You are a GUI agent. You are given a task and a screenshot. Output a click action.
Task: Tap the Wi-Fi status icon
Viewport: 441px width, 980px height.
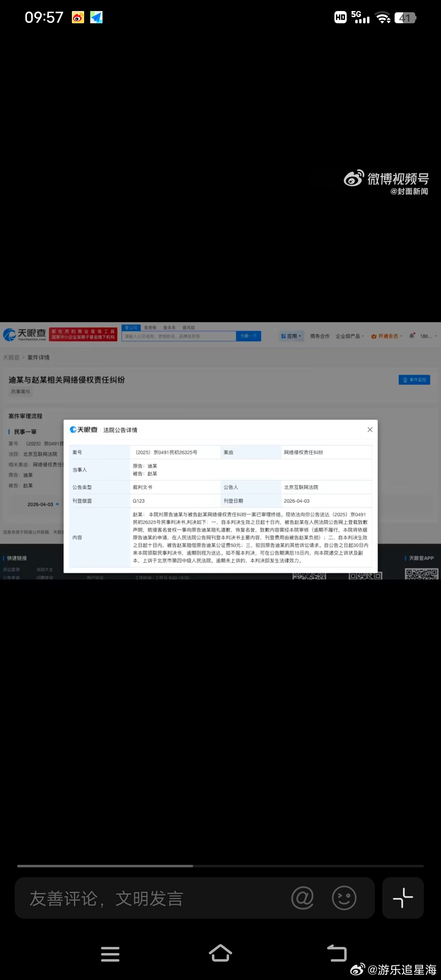pos(383,18)
